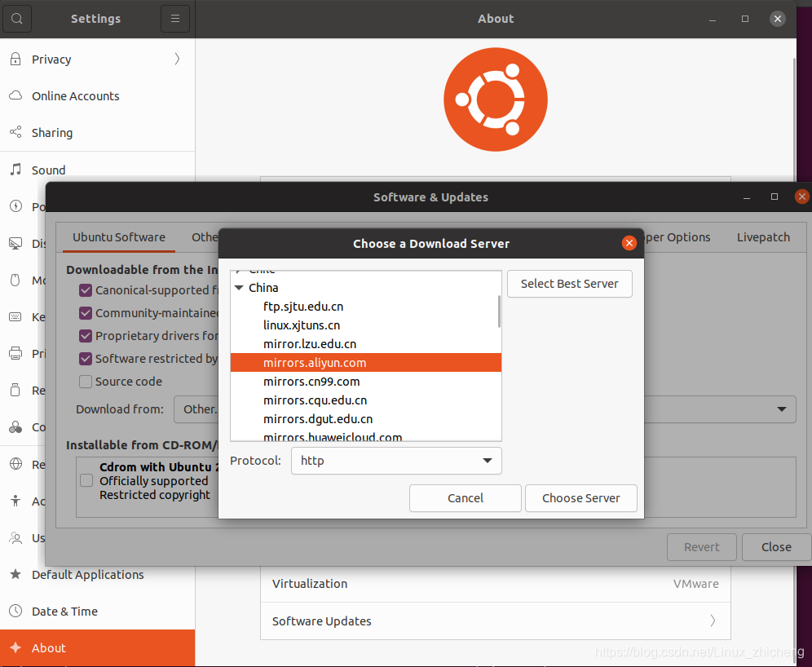Collapse the China server tree node
812x667 pixels.
(239, 288)
